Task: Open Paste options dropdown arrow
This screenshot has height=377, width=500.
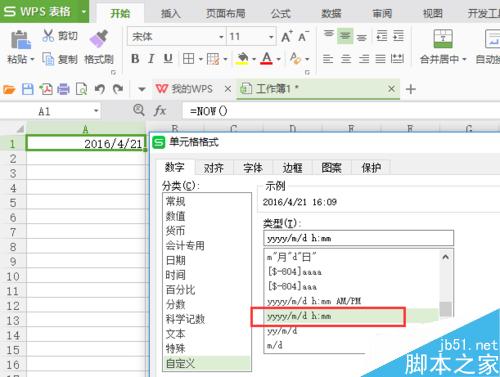Action: (x=32, y=60)
